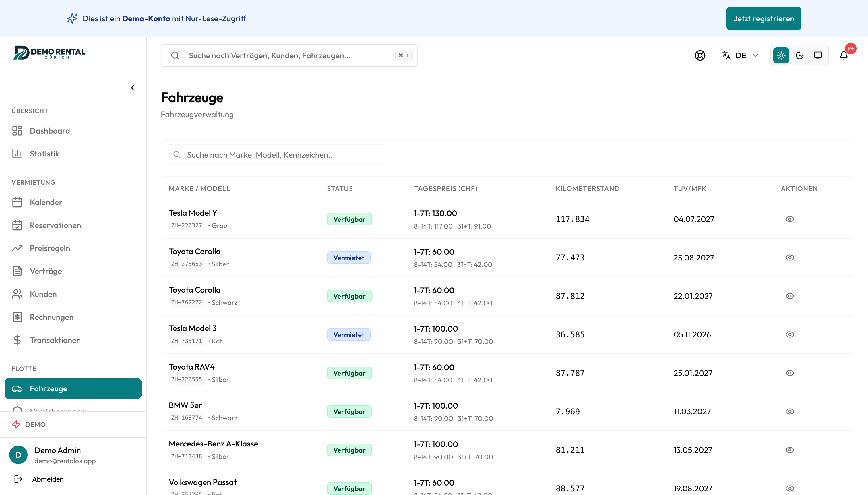The height and width of the screenshot is (495, 868).
Task: Open the DE language dropdown
Action: (x=740, y=55)
